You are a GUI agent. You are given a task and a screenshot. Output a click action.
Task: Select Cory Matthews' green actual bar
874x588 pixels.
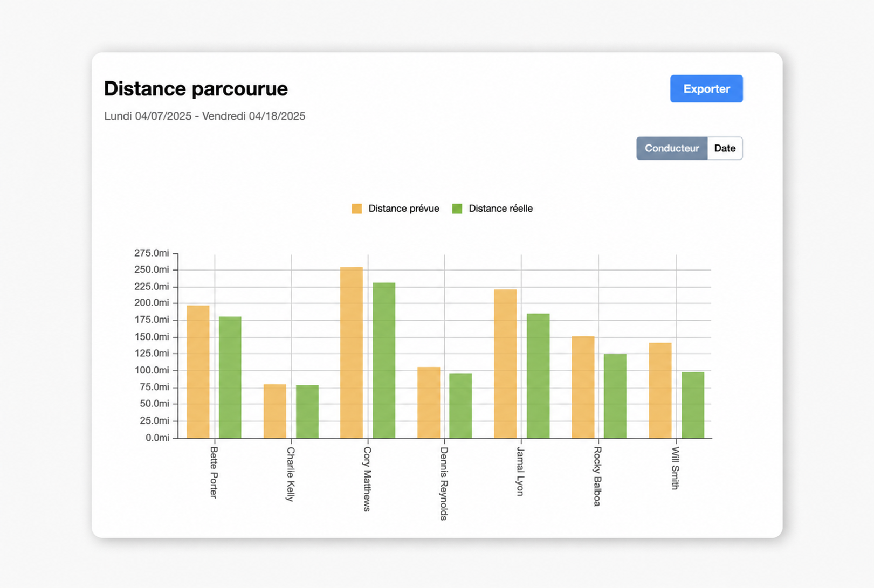(x=384, y=361)
